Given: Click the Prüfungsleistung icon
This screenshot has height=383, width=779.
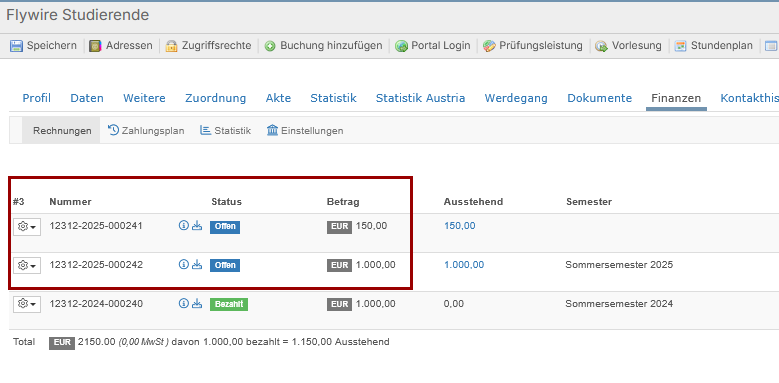Looking at the screenshot, I should click(x=489, y=46).
